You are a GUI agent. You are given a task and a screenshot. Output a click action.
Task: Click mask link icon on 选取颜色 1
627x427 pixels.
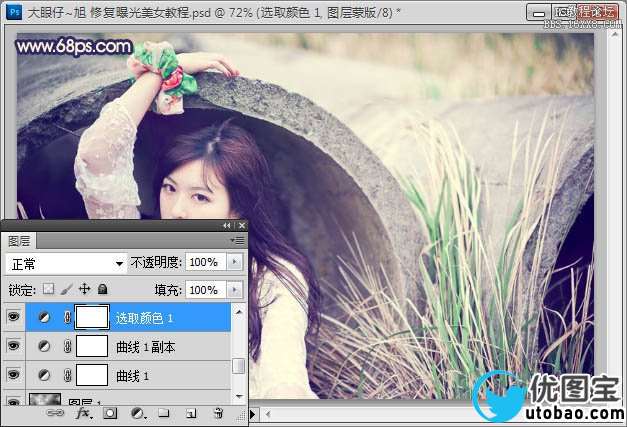point(68,317)
